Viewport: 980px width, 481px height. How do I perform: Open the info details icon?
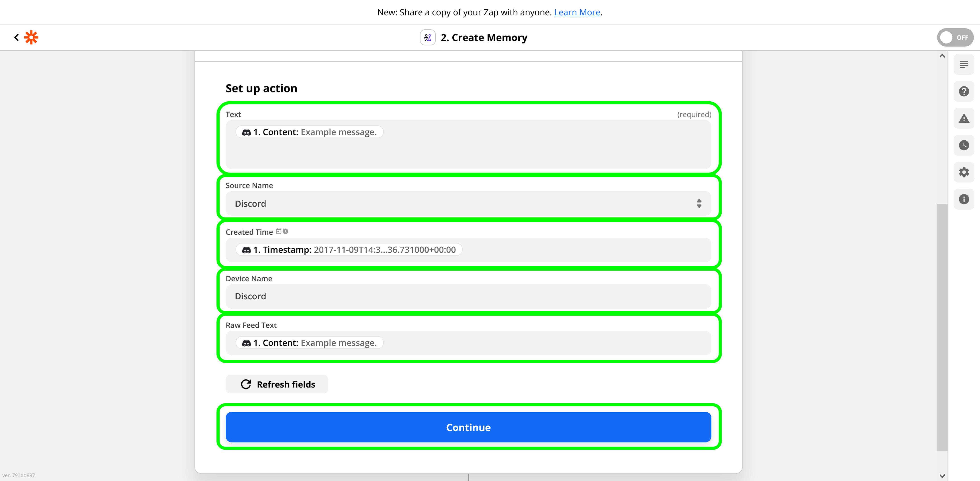point(964,199)
